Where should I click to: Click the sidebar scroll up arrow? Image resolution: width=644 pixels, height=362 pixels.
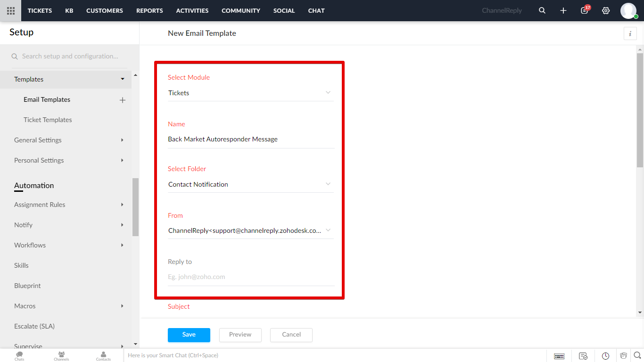click(x=136, y=75)
